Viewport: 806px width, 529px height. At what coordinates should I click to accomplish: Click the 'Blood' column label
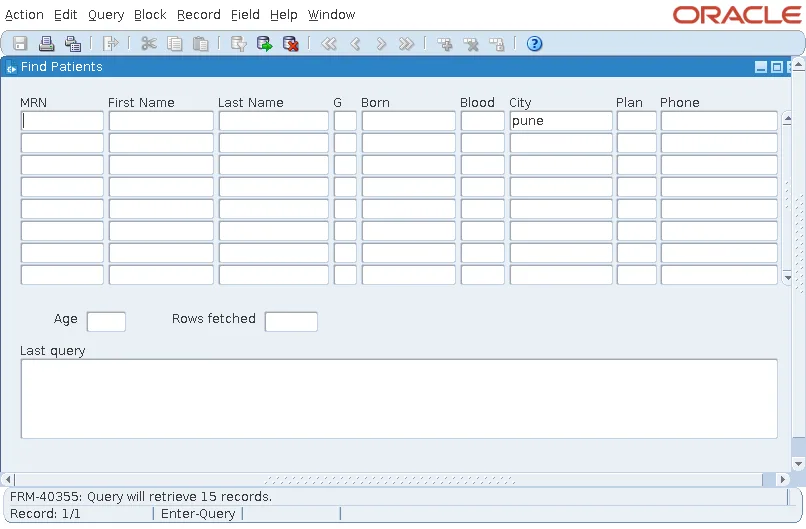point(477,103)
